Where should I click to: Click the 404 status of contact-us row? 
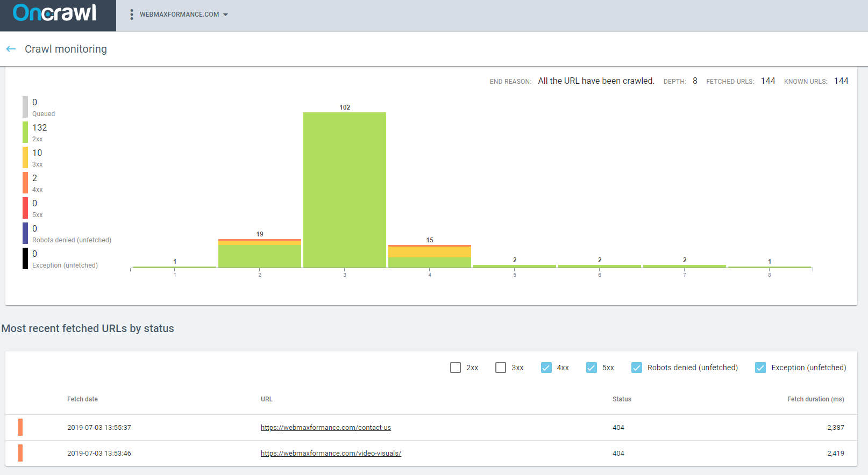[x=618, y=428]
